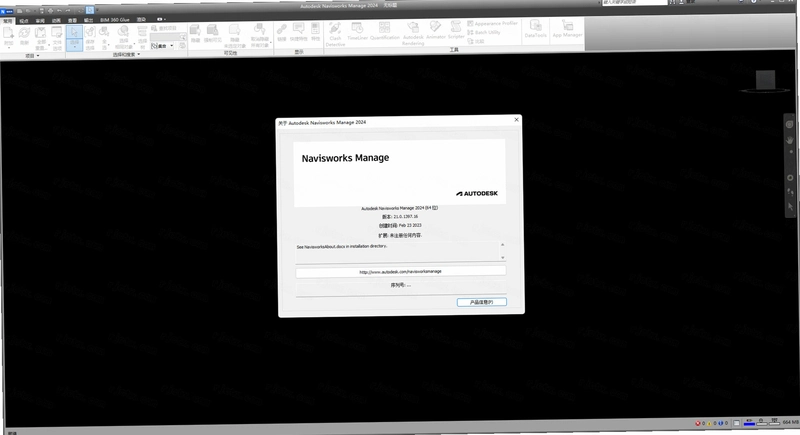
Task: Click the Quick Find search field in ribbon
Action: coord(168,37)
